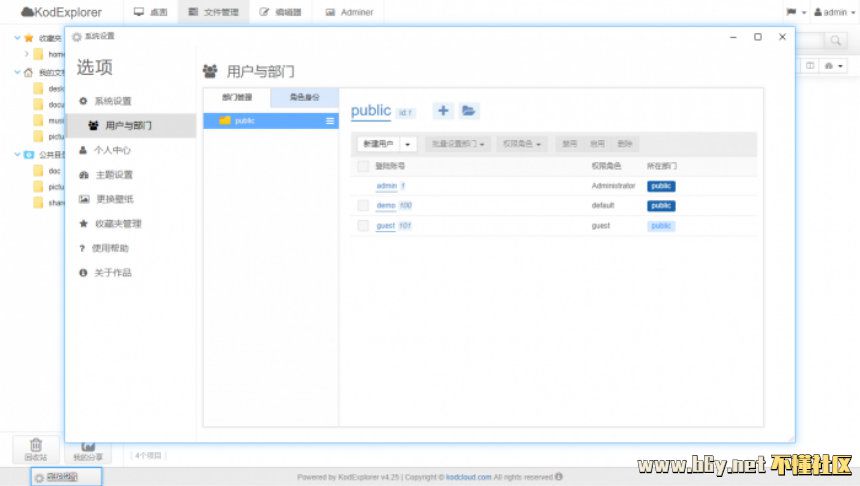
Task: Click the public department tag on admin row
Action: (x=661, y=186)
